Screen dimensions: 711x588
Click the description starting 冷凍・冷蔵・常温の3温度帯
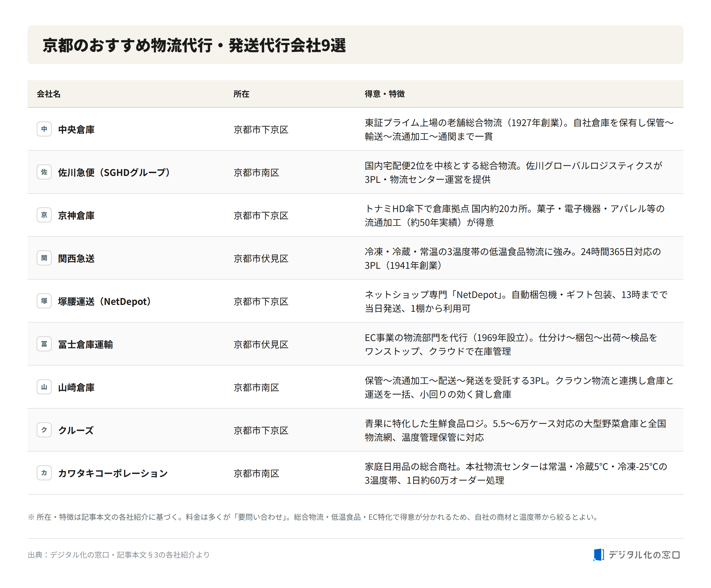tap(513, 258)
